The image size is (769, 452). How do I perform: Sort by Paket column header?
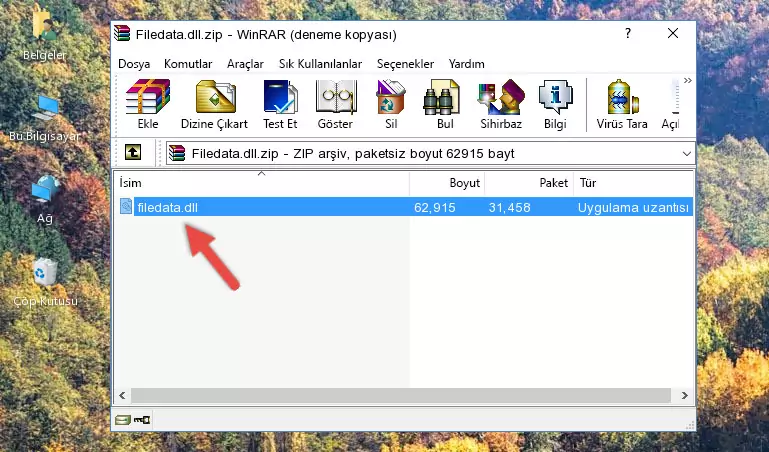tap(529, 183)
